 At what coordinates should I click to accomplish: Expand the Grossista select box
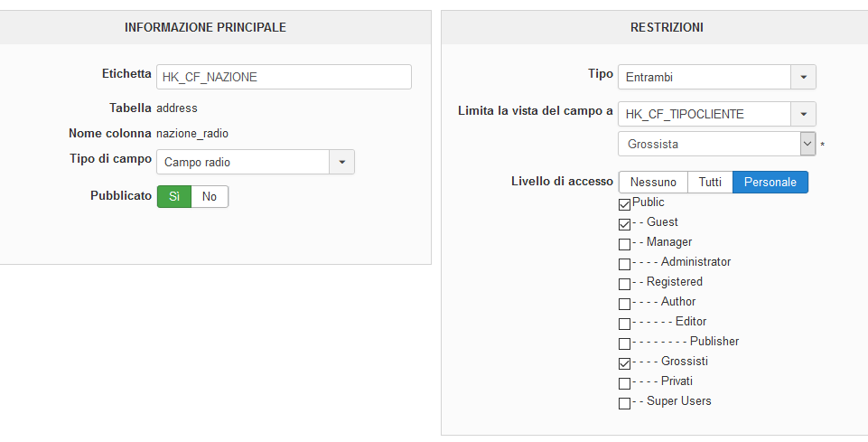click(807, 144)
